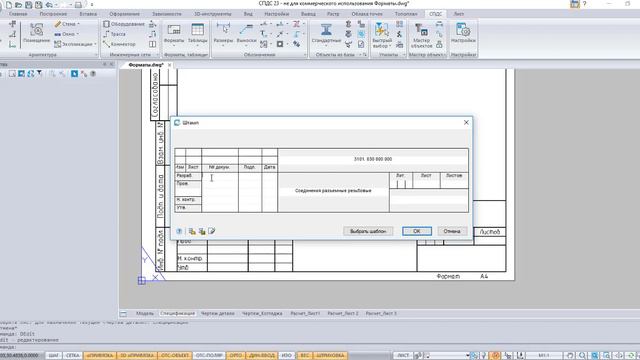The image size is (640, 360).
Task: Click the layout list icon left of Модель tab
Action: (124, 313)
